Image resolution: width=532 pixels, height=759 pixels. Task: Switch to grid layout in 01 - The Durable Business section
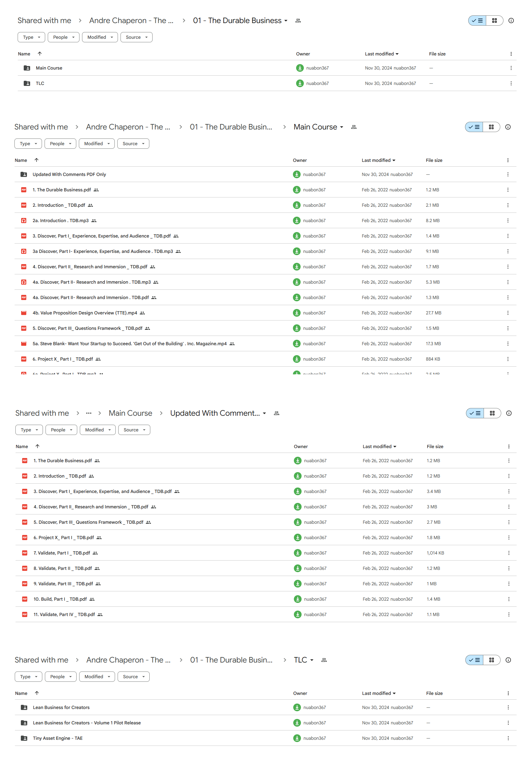click(x=494, y=21)
